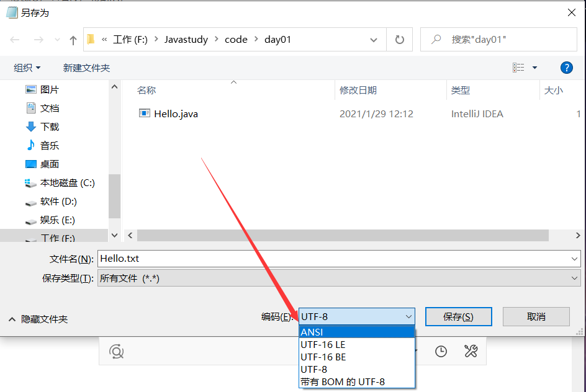Click the clock history icon in background window
This screenshot has width=586, height=392.
[x=441, y=351]
